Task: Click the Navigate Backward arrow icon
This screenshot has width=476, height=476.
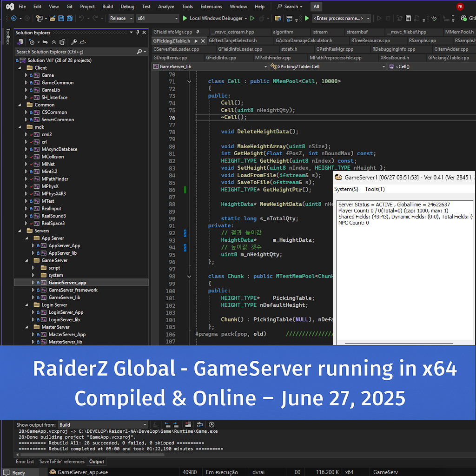Action: [13, 18]
